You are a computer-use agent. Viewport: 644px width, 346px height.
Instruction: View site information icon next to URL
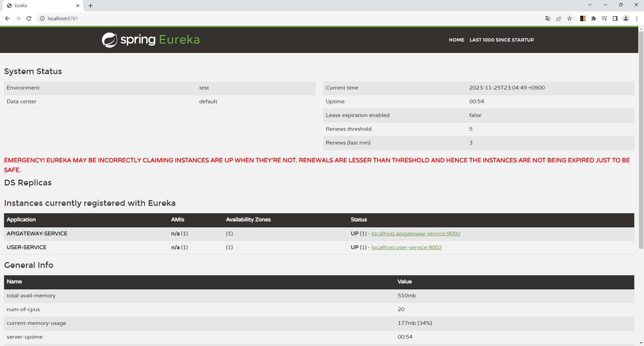tap(42, 18)
